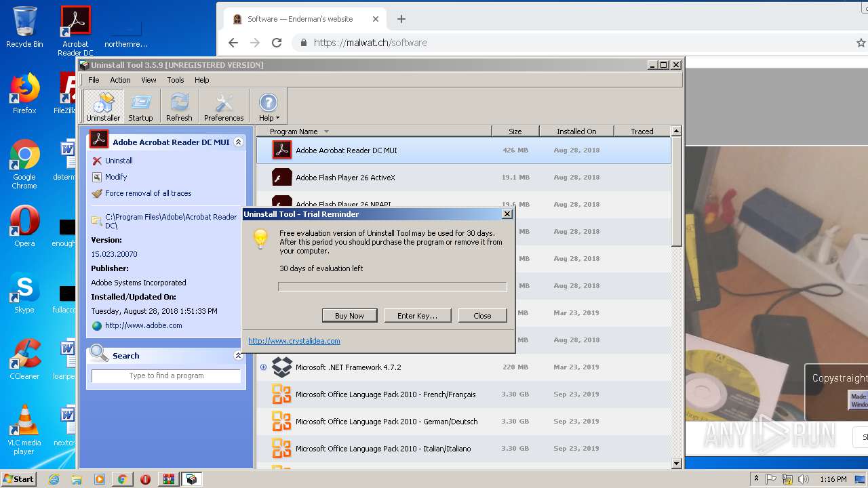Select Office Language Pack French/Français row

point(464,394)
